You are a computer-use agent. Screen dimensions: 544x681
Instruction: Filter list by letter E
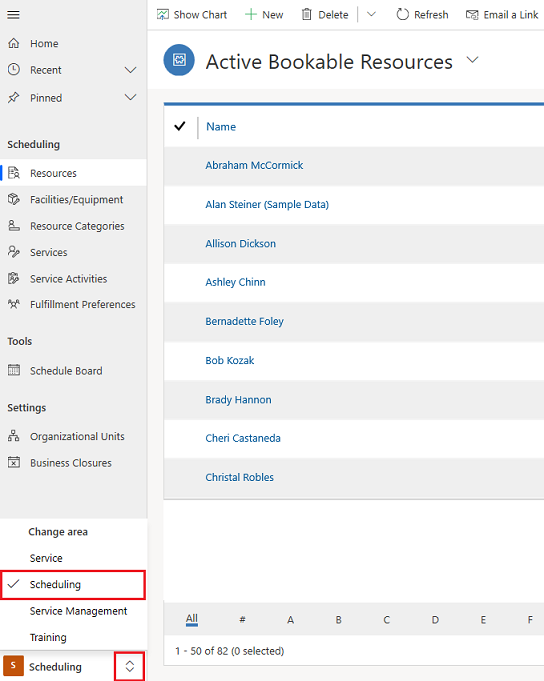(x=483, y=620)
